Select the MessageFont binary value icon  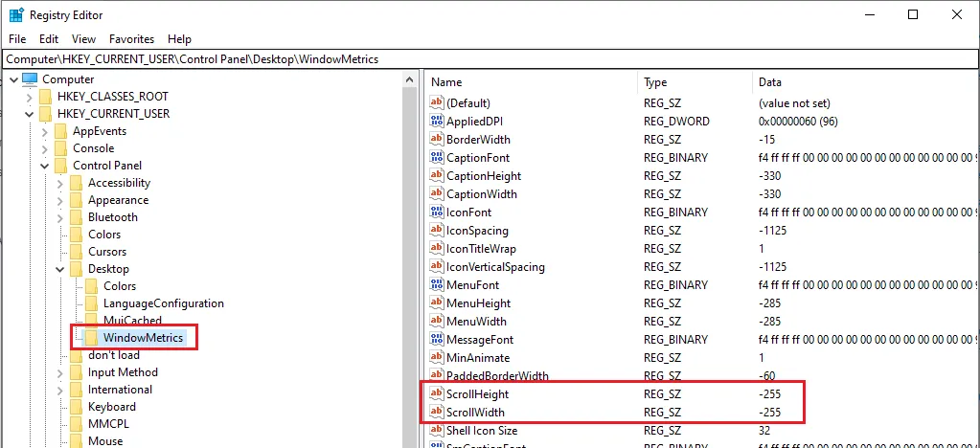point(436,340)
